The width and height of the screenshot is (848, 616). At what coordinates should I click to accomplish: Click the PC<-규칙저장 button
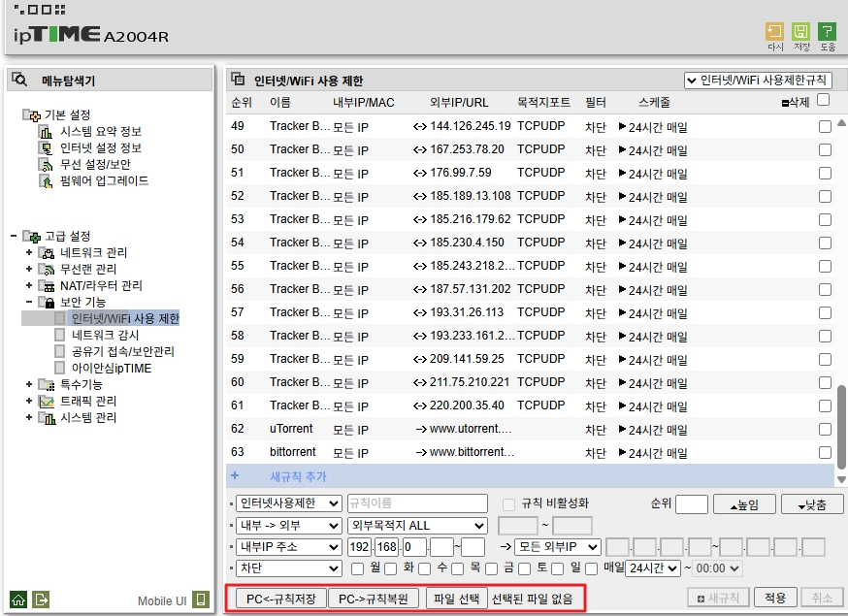coord(280,600)
